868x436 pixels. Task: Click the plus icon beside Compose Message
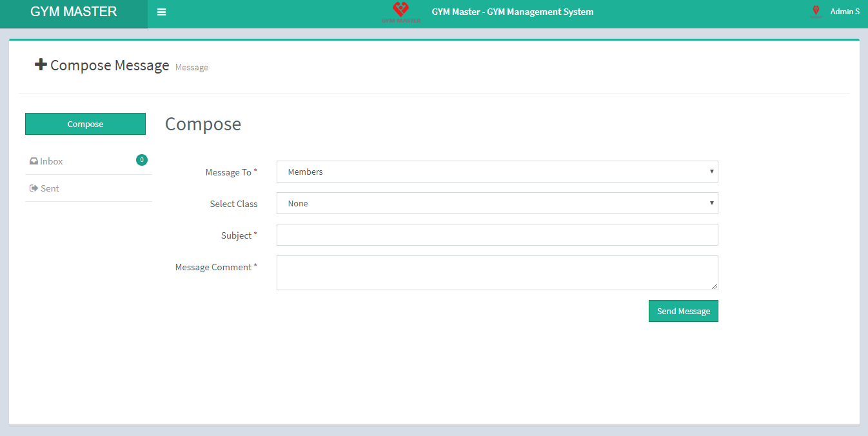[41, 64]
